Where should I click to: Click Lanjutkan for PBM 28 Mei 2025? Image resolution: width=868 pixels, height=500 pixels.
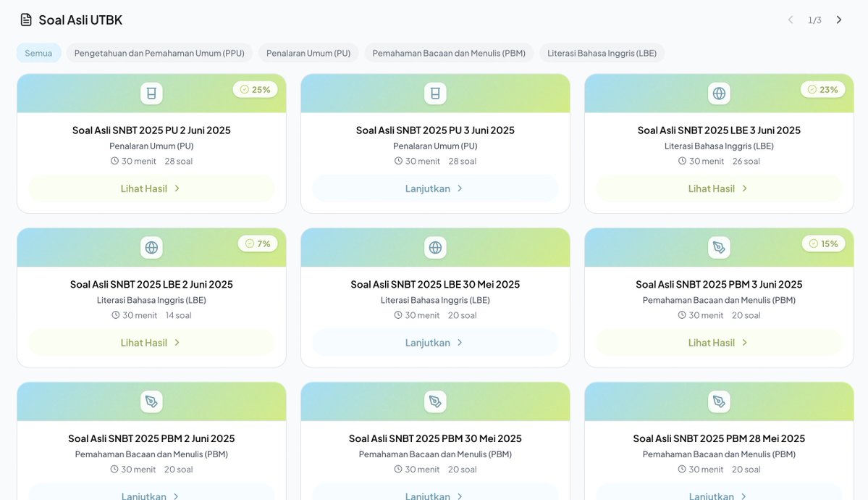click(x=719, y=492)
